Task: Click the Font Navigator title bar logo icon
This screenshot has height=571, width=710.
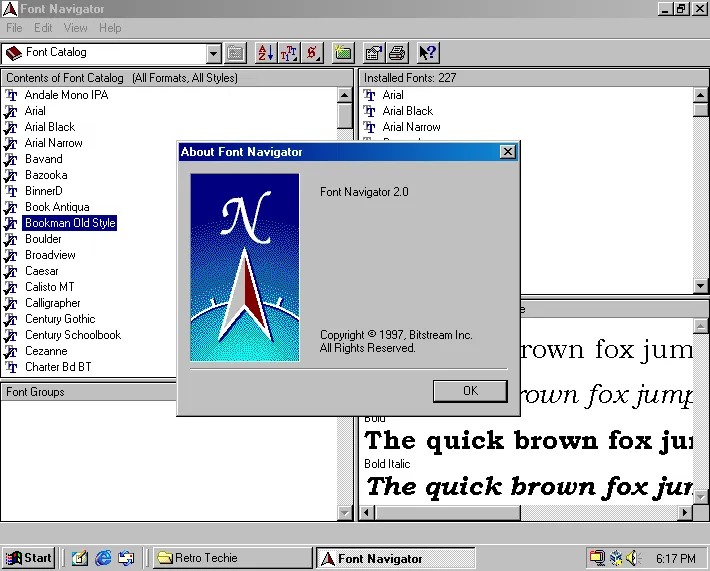Action: click(10, 9)
